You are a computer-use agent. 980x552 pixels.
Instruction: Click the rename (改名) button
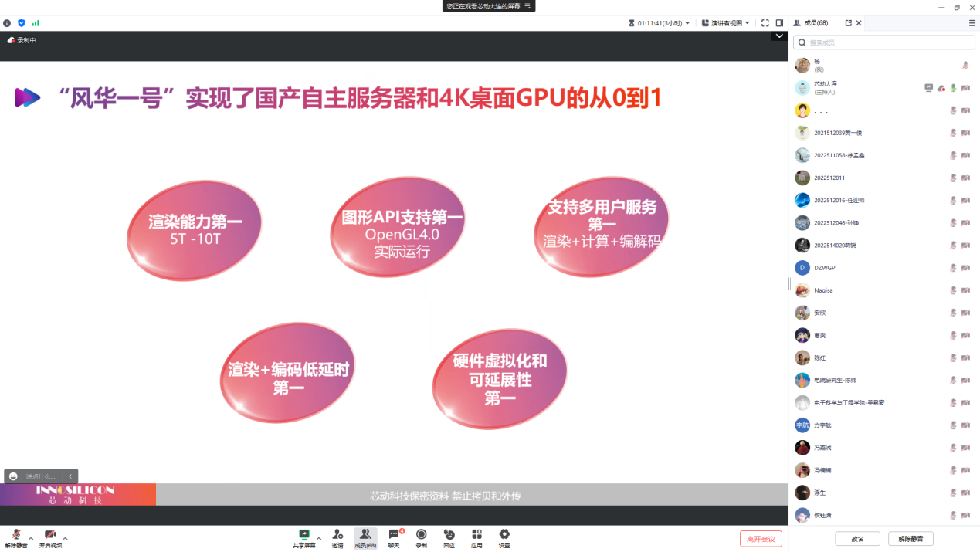(857, 539)
